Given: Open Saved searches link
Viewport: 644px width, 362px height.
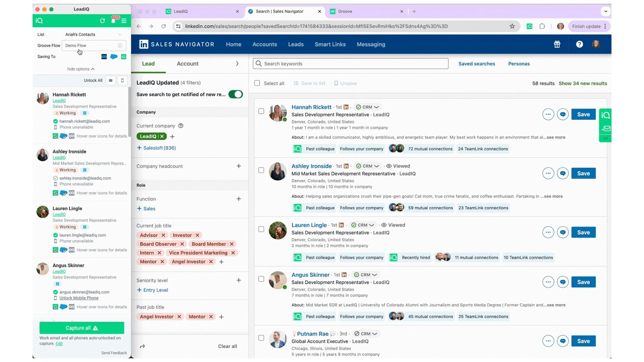Looking at the screenshot, I should tap(477, 64).
